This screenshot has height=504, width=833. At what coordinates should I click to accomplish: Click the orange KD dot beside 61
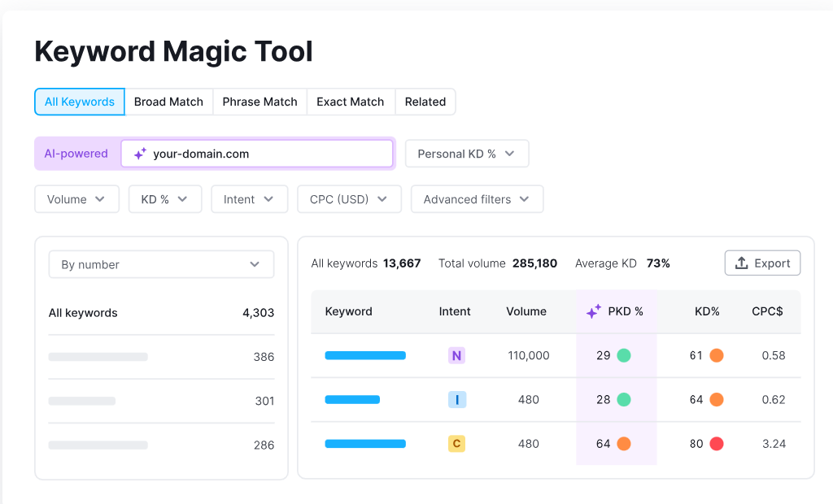pos(716,355)
